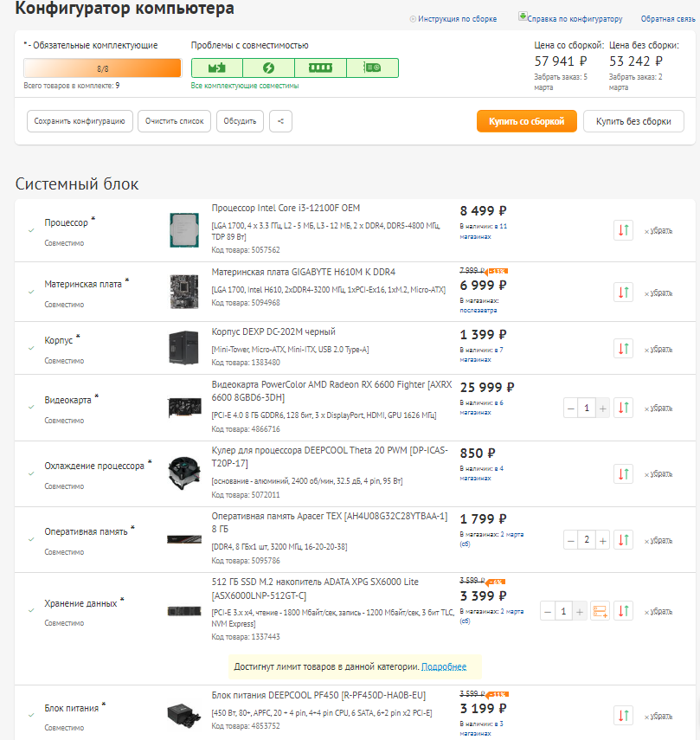The image size is (700, 740).
Task: Click motherboard availability 'послезавтра' link
Action: tap(478, 310)
